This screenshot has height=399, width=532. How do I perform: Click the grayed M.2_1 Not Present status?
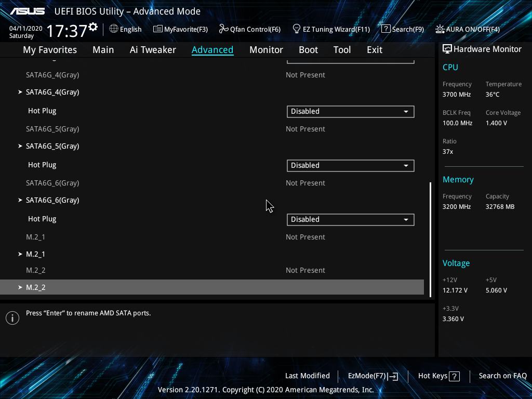click(305, 237)
